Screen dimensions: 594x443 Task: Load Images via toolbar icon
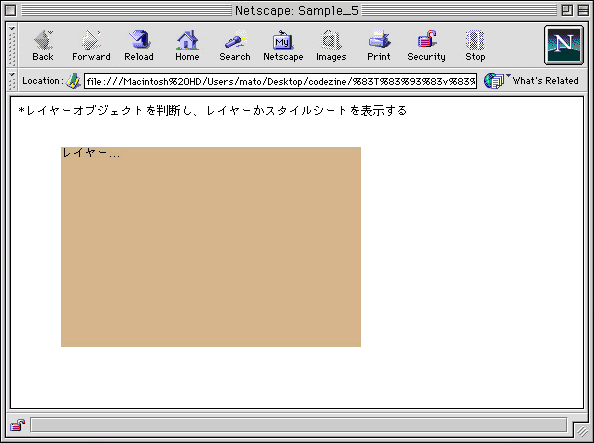click(331, 45)
